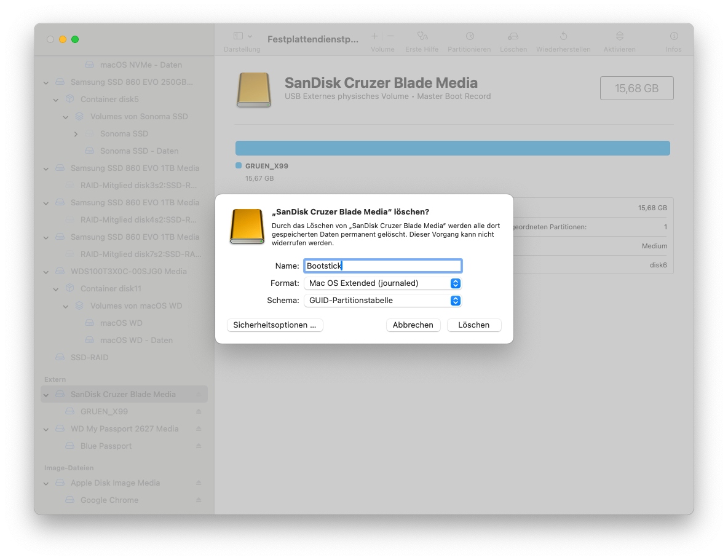Eject Apple Disk Image Media
Viewport: 728px width, 560px height.
[x=199, y=483]
